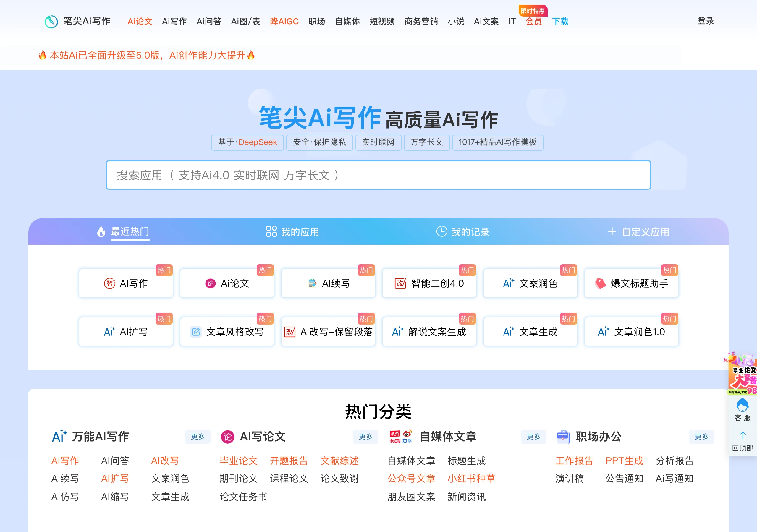757x532 pixels.
Task: Open AI改写-保留段落 app card
Action: point(328,332)
